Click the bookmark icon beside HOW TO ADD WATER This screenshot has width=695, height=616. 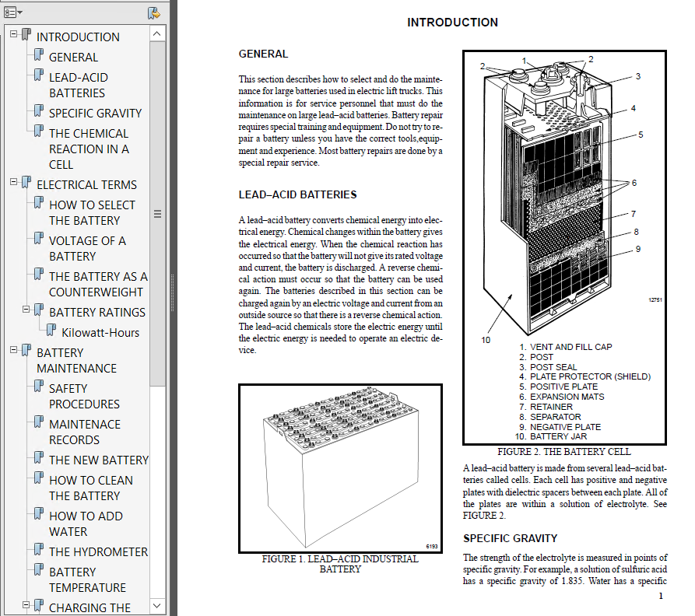39,513
